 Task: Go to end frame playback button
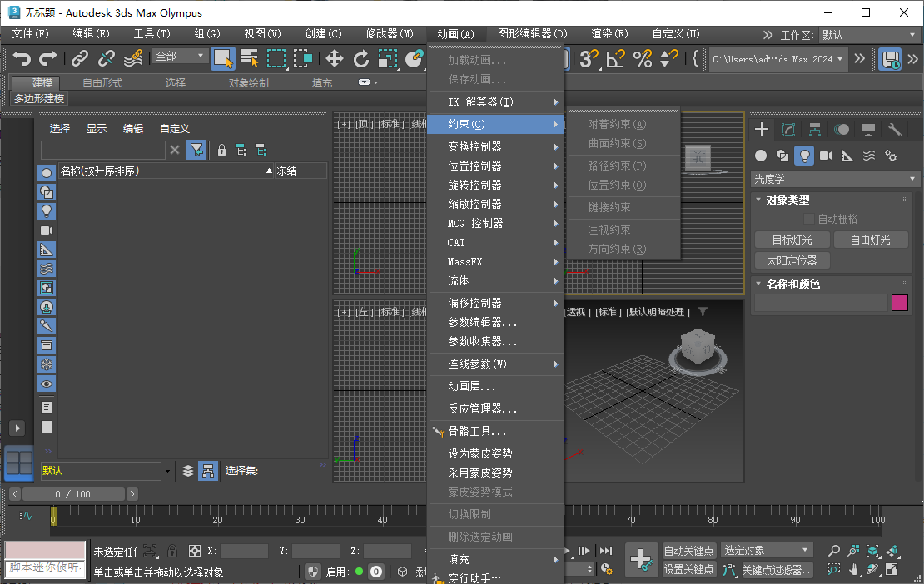click(606, 551)
